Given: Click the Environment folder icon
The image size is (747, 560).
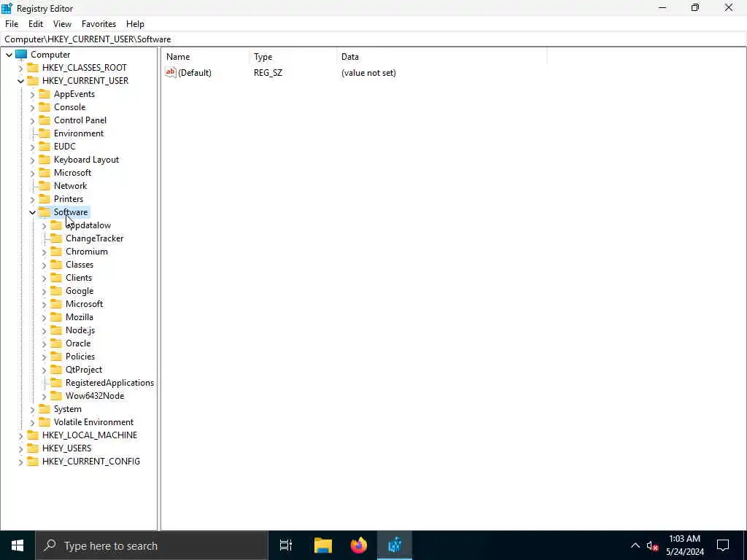Looking at the screenshot, I should tap(44, 133).
